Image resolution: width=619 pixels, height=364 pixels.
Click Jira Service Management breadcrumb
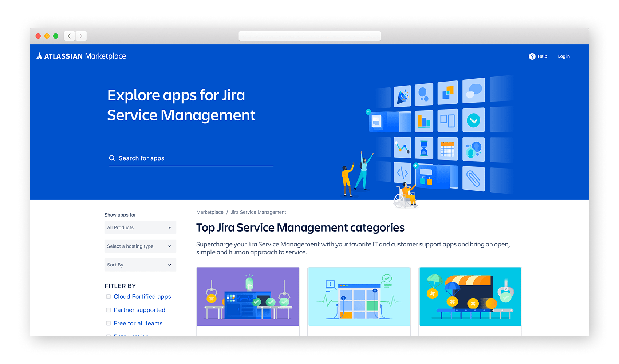[258, 212]
